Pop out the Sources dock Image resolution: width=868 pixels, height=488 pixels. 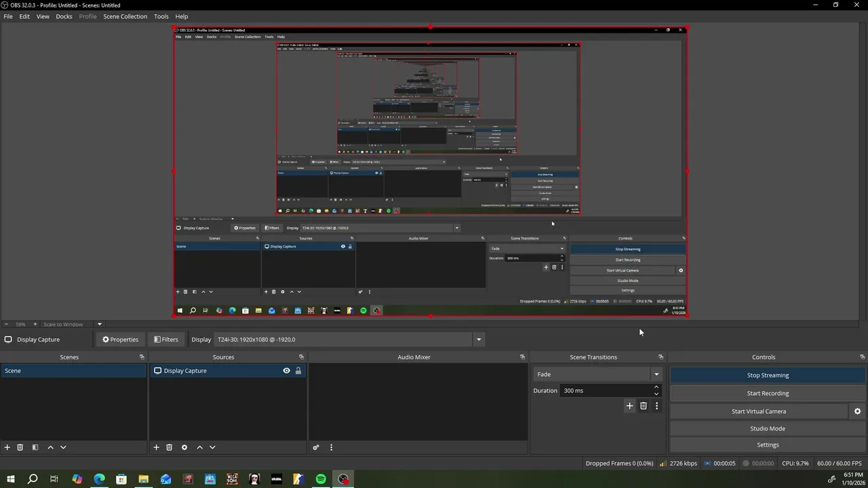pos(301,357)
